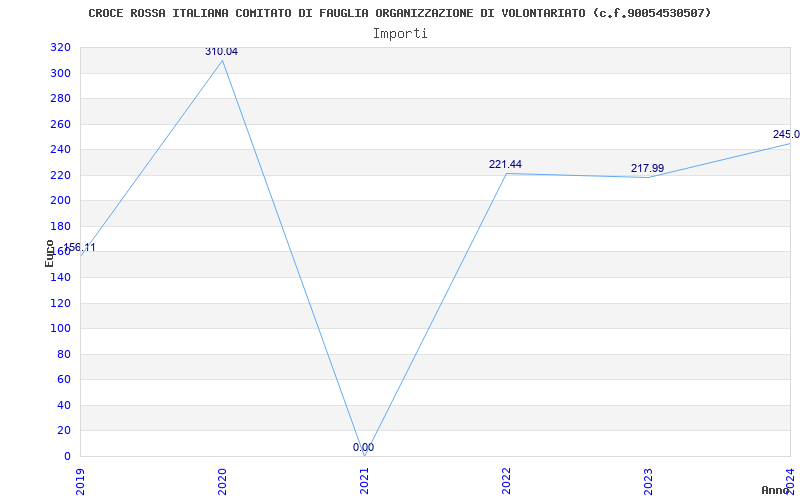Click the 20 y-axis tick label
The height and width of the screenshot is (500, 800).
64,431
